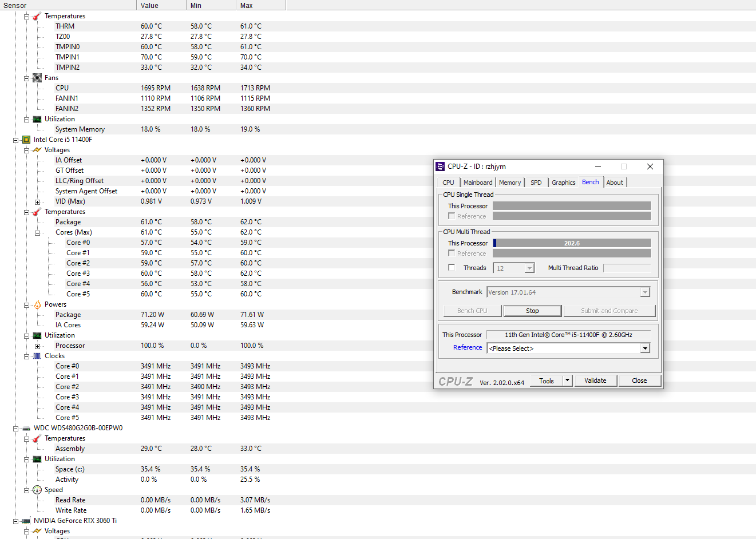Click the CPU Temperatures thermometer icon

click(37, 212)
